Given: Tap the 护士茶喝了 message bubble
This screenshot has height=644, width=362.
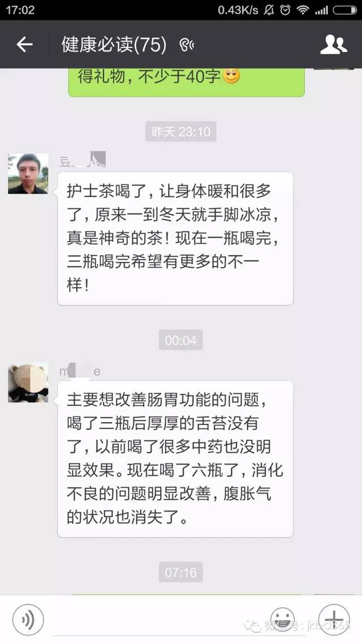Looking at the screenshot, I should tap(175, 239).
